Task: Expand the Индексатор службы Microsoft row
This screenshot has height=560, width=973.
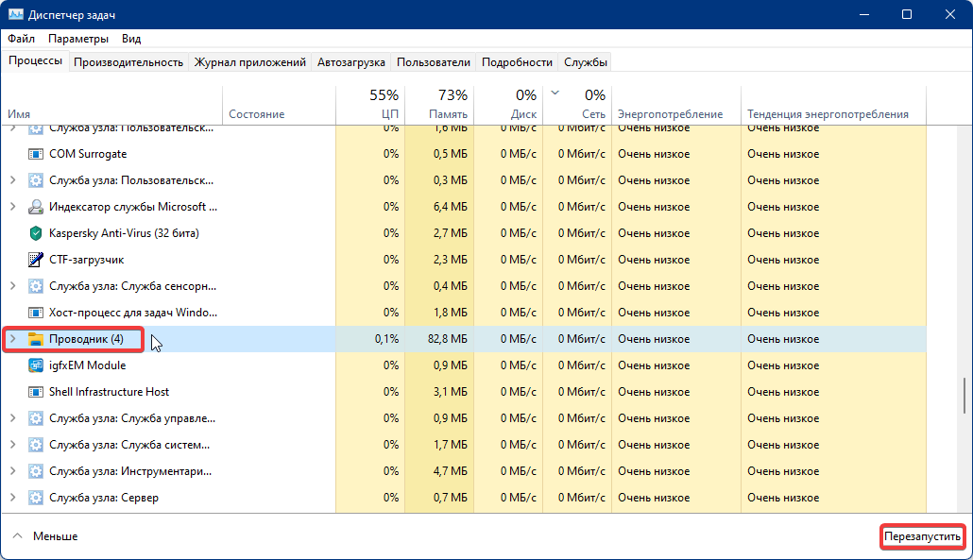Action: [12, 207]
